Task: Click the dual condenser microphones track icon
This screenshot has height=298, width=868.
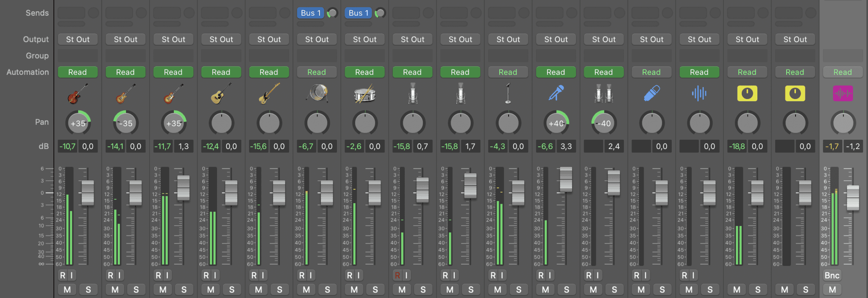Action: tap(604, 94)
